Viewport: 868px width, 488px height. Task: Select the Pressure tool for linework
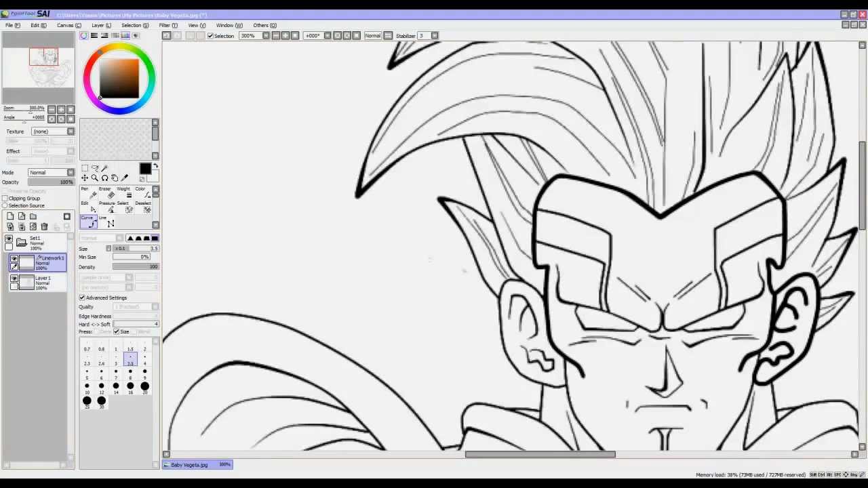pyautogui.click(x=106, y=207)
